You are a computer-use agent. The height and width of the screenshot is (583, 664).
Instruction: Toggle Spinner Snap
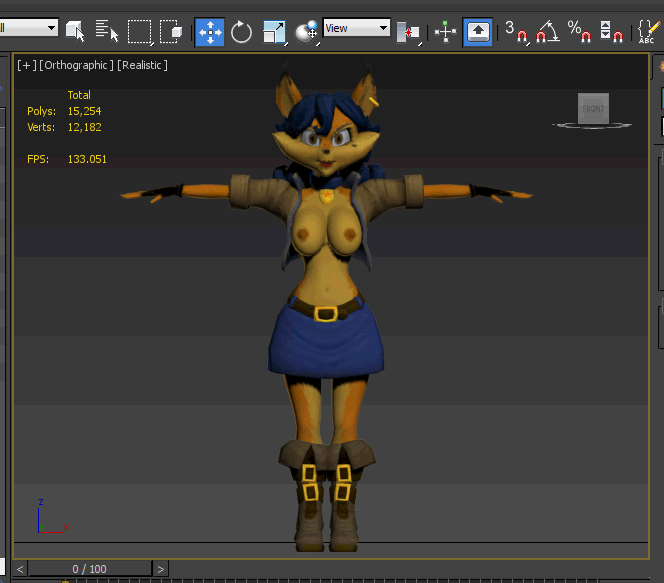[611, 32]
